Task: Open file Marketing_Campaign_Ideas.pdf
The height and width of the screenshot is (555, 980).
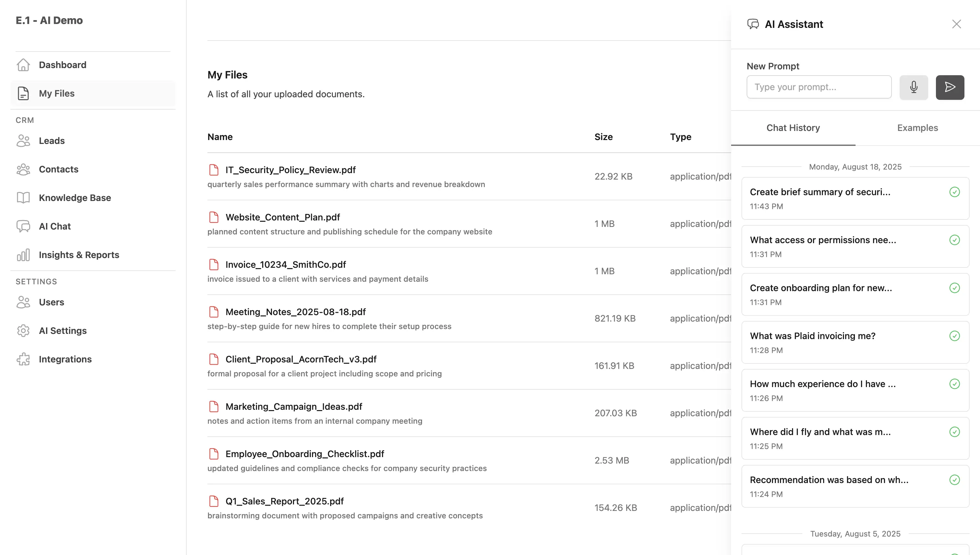Action: (x=294, y=407)
